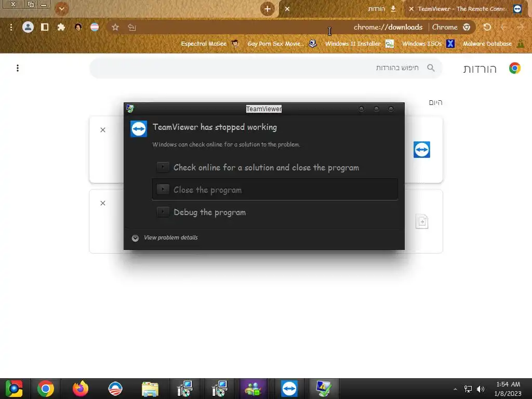532x399 pixels.
Task: Click the striped flag extension icon
Action: tap(95, 27)
